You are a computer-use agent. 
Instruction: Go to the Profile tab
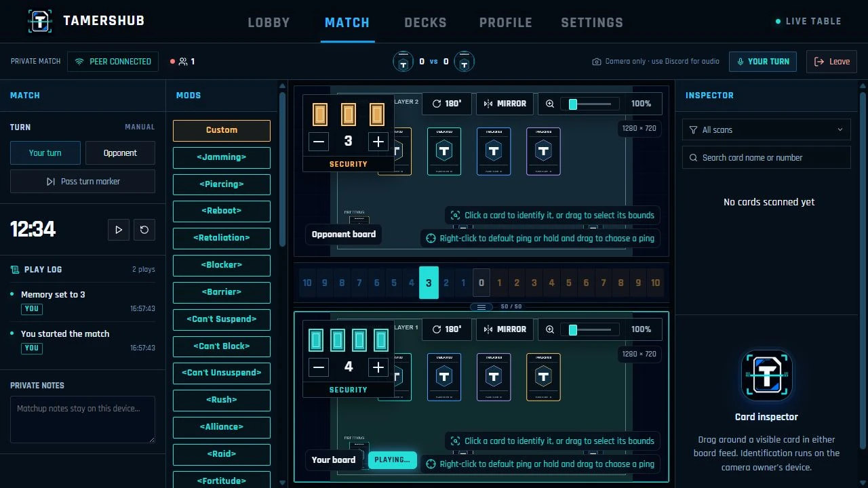505,22
